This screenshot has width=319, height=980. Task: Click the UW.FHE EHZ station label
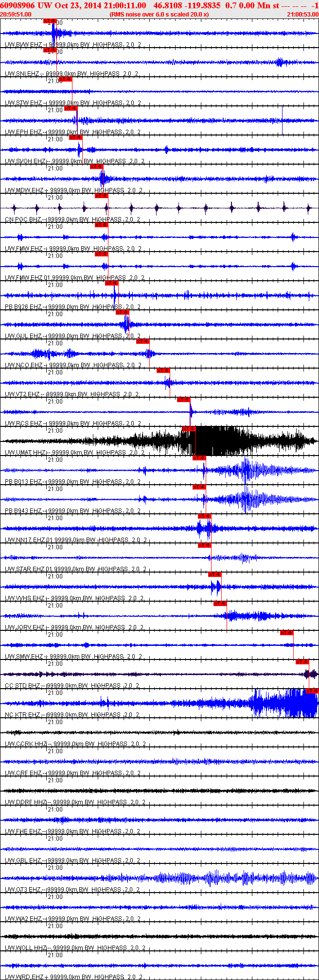tap(72, 831)
